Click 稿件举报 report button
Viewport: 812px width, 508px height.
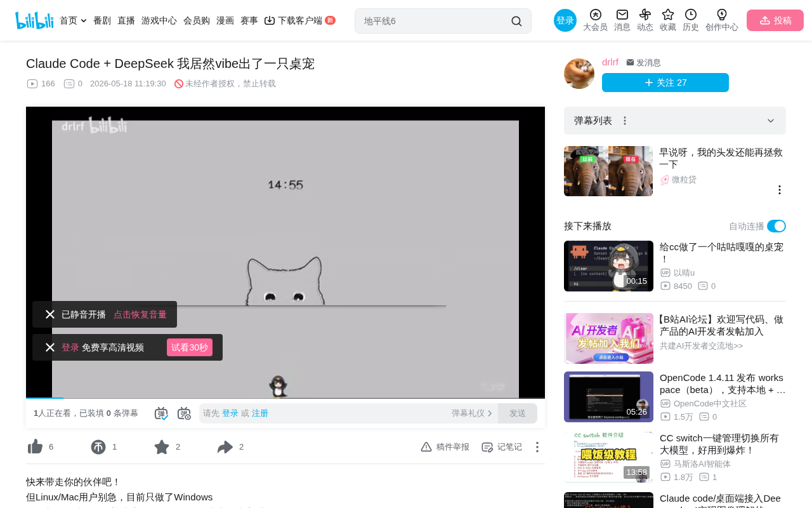pyautogui.click(x=445, y=447)
